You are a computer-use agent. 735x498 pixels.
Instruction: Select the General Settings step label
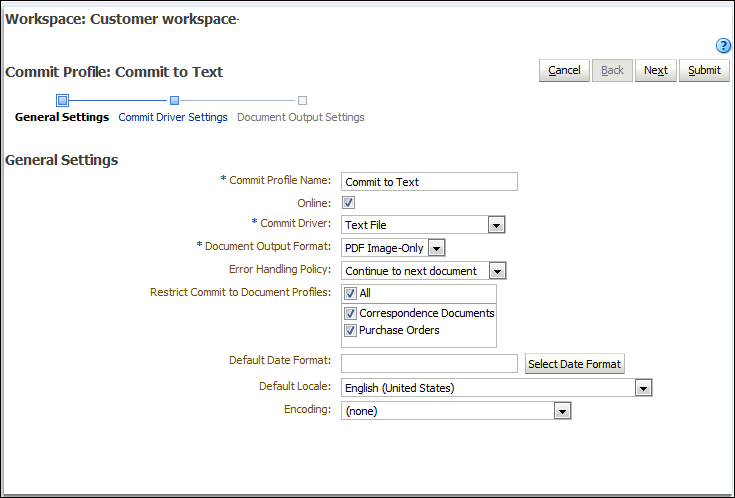[62, 117]
